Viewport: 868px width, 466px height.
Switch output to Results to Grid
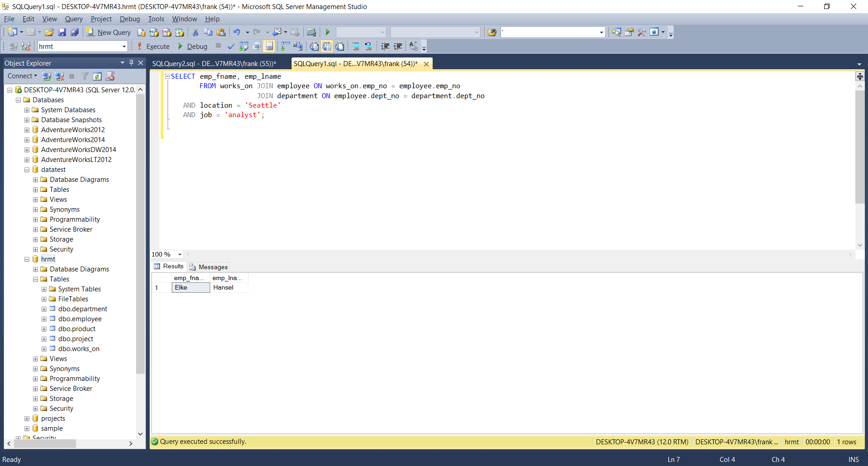pos(327,46)
